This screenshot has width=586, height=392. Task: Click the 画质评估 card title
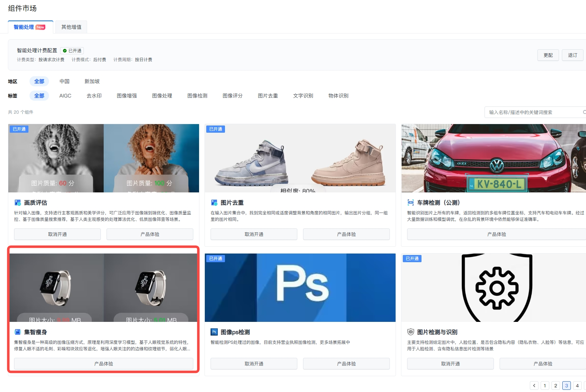tap(36, 203)
